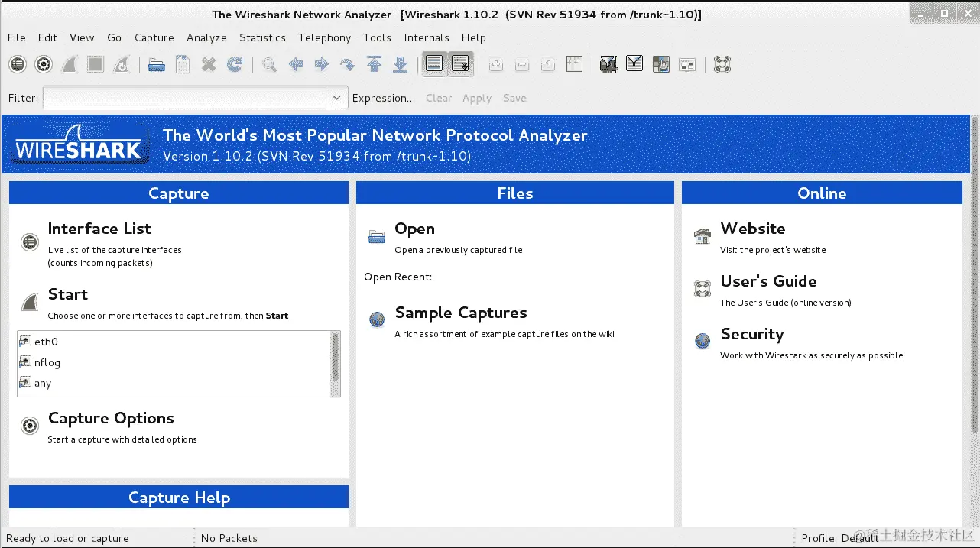
Task: Open Security link in Online panel
Action: click(752, 334)
